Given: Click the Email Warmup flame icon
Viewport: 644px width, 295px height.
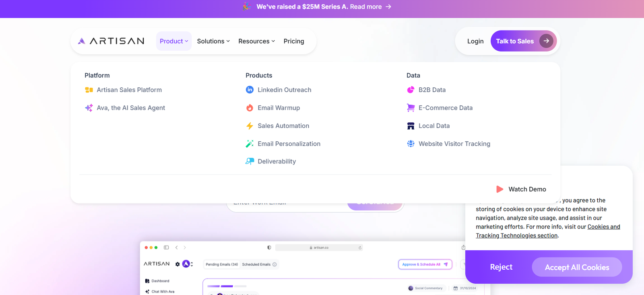Looking at the screenshot, I should pyautogui.click(x=250, y=108).
